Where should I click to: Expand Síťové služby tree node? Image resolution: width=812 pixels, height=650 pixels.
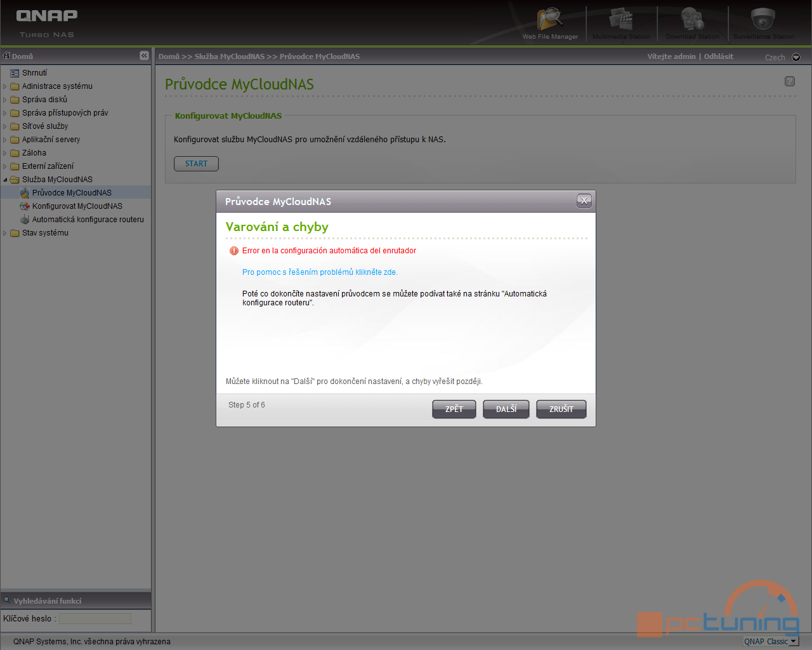[x=5, y=126]
